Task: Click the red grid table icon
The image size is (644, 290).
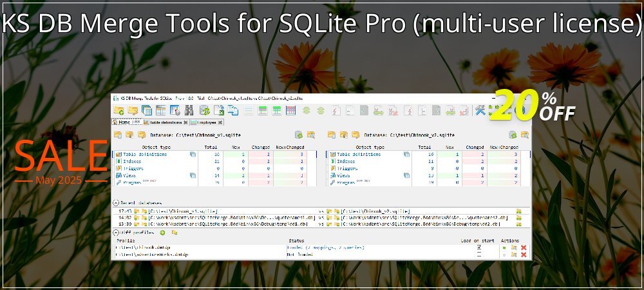Action: click(x=290, y=110)
